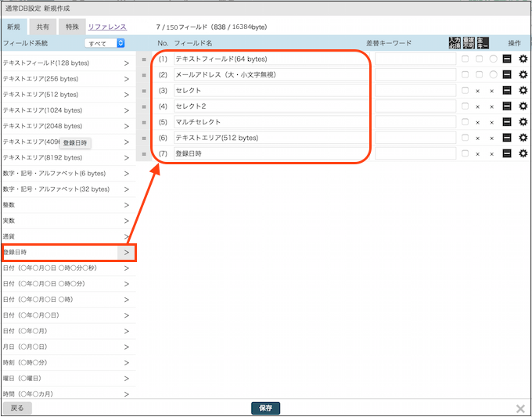Toggle required checkbox for 登録日時 row (7)

[x=465, y=153]
